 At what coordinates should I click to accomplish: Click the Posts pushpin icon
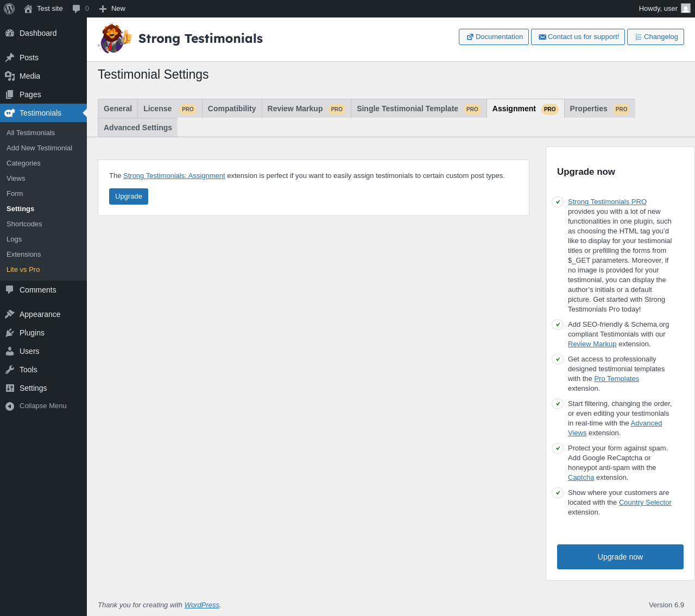coord(10,58)
